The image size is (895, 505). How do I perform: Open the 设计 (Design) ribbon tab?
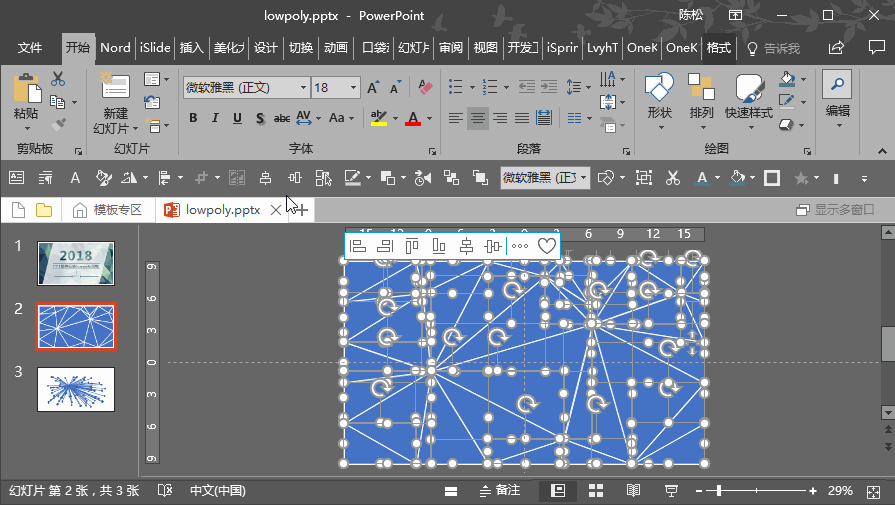265,48
